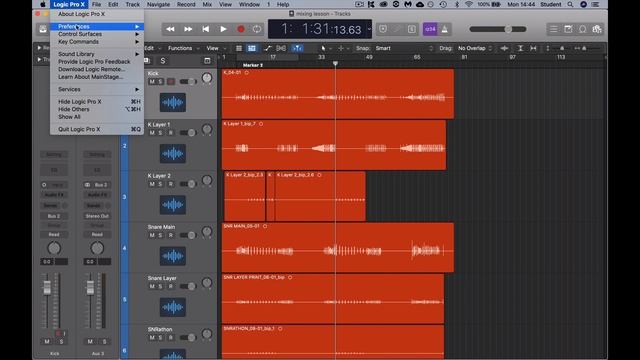Toggle the metronome click button
640x360 pixels.
pos(444,29)
